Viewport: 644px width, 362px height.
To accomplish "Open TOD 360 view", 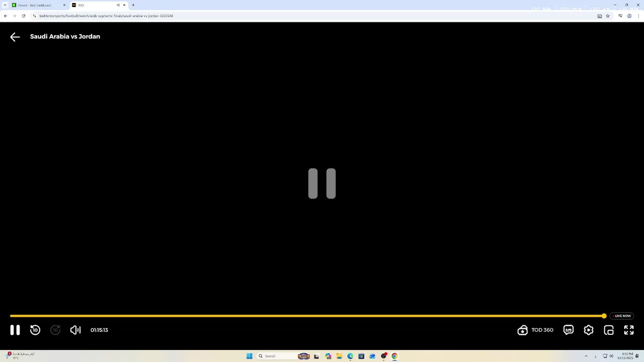I will point(535,330).
